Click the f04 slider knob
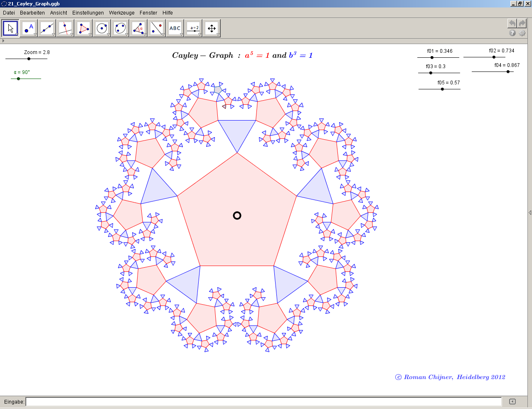Viewport: 532px width, 409px height. (x=508, y=72)
